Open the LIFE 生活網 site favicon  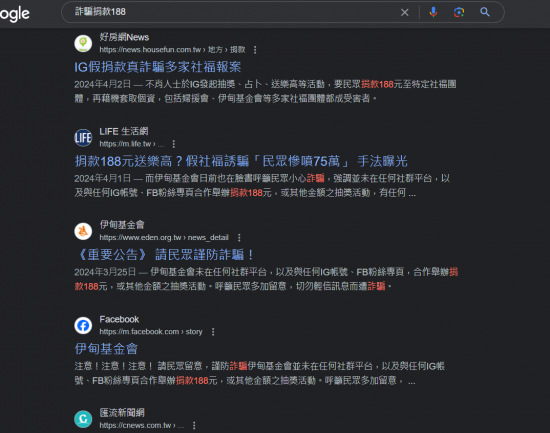tap(83, 138)
